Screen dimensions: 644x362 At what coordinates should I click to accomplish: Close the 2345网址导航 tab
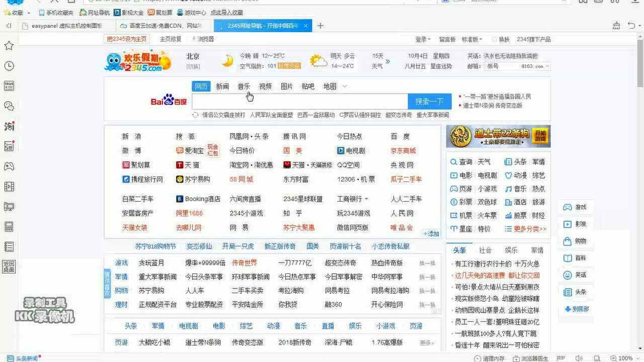click(305, 26)
